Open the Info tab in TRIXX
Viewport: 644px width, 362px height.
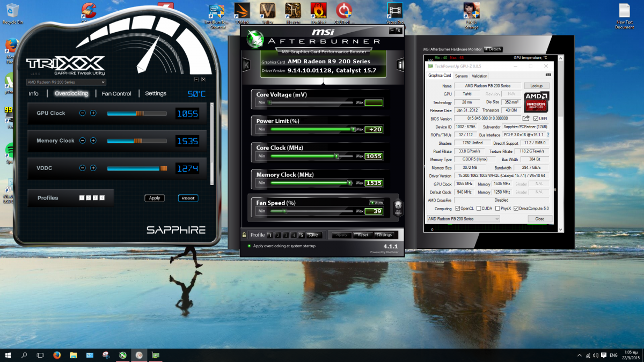(x=33, y=93)
